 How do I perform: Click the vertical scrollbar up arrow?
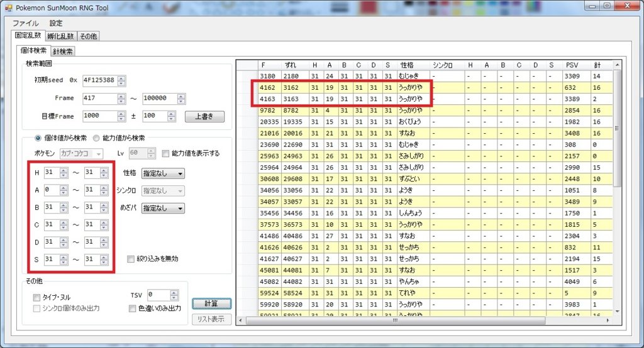616,65
